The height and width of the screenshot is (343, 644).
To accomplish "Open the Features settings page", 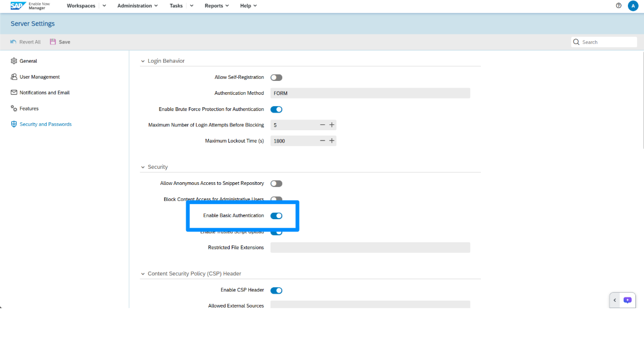I will click(29, 109).
